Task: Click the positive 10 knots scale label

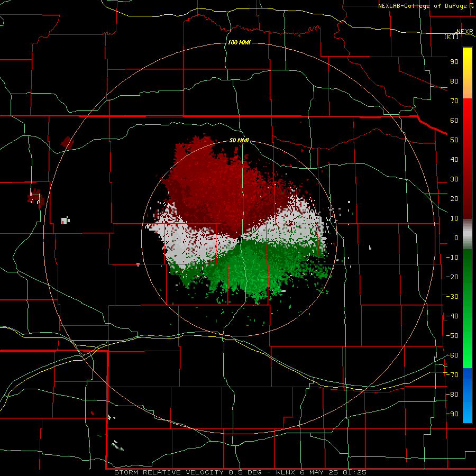Action: pyautogui.click(x=454, y=218)
